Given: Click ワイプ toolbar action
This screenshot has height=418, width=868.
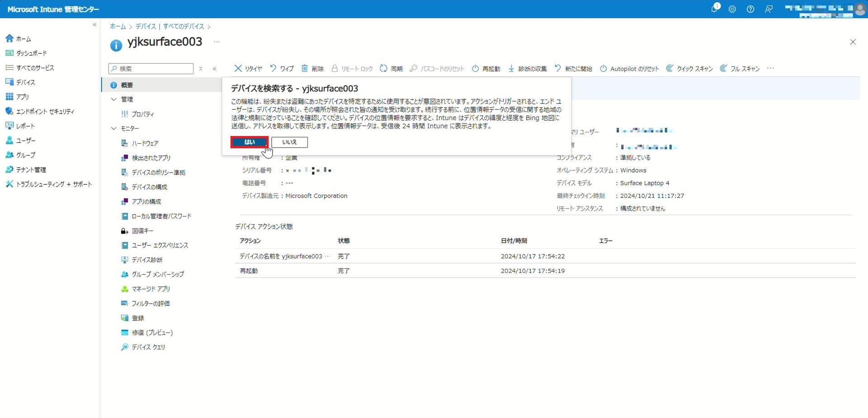Looking at the screenshot, I should point(282,69).
